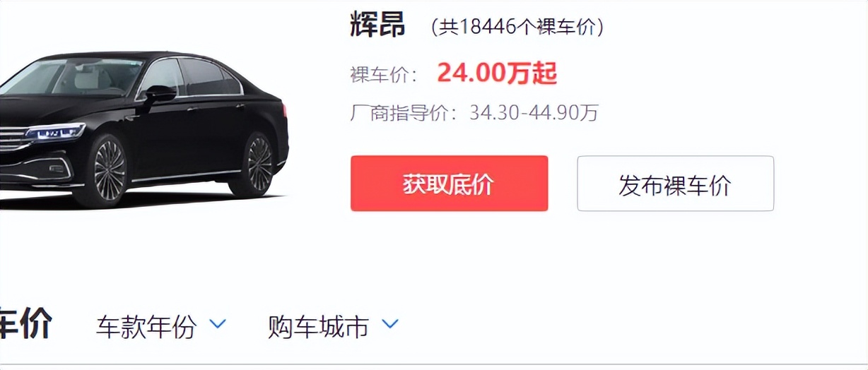This screenshot has width=868, height=370.
Task: Click the car's side mirror
Action: [161, 93]
